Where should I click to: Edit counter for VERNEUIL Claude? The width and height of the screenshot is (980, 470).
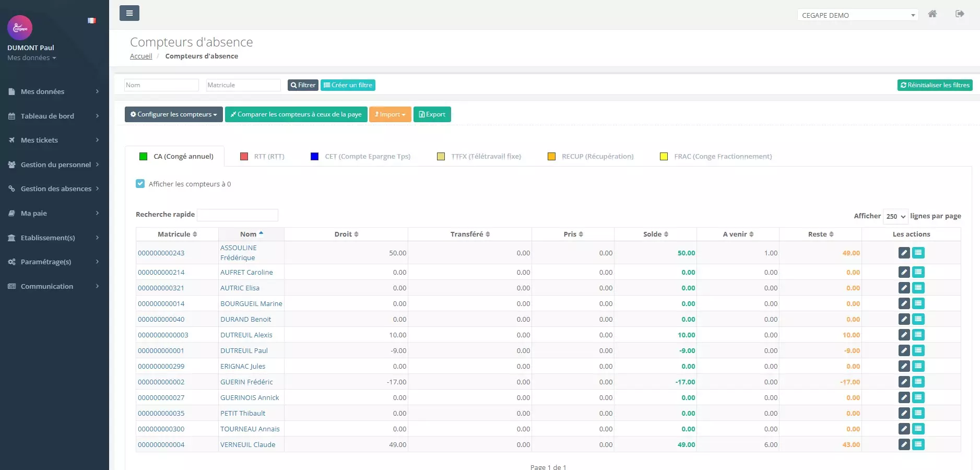pyautogui.click(x=904, y=444)
